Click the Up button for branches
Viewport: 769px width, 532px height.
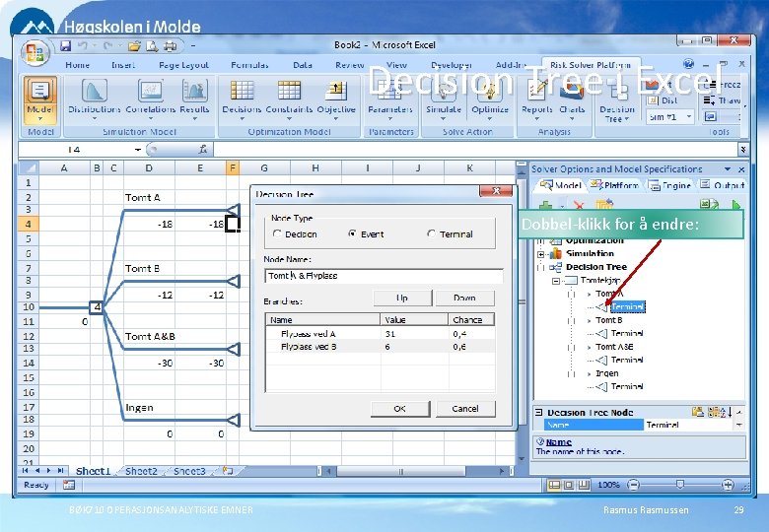pyautogui.click(x=402, y=298)
